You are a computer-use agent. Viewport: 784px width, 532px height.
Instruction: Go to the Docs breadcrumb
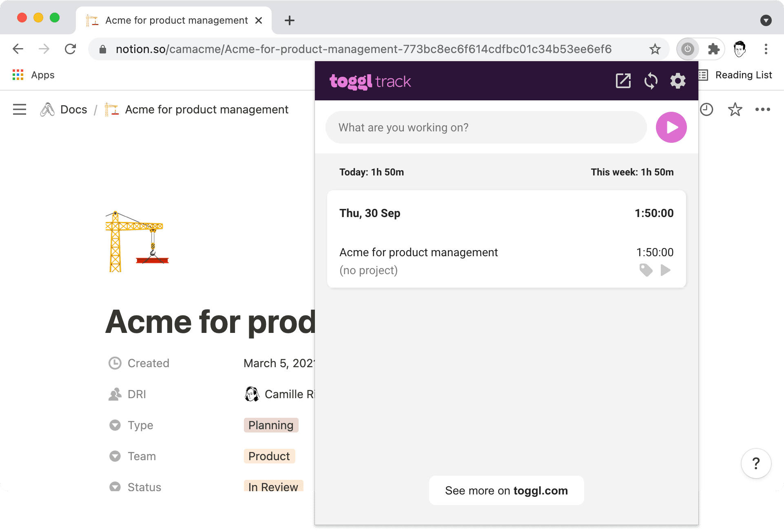[x=73, y=109]
